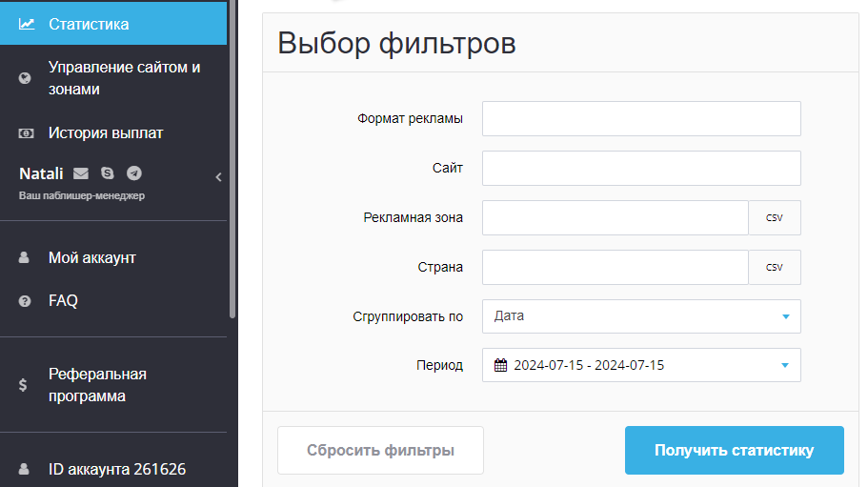Click the Skype icon for manager Natali
The height and width of the screenshot is (487, 868).
[108, 173]
